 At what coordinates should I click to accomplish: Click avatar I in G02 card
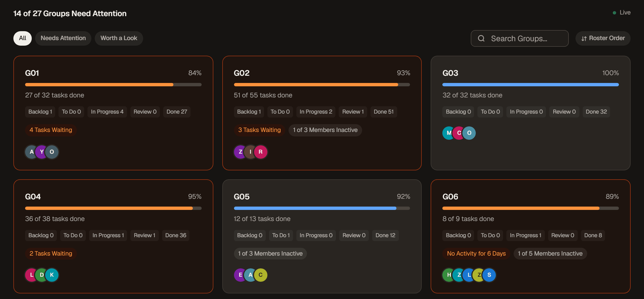pyautogui.click(x=250, y=152)
